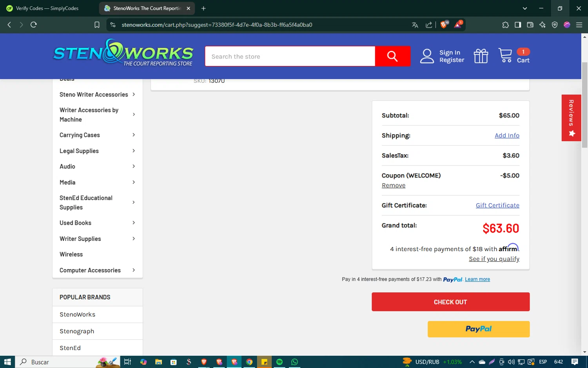Toggle the browser sidebar panel
The width and height of the screenshot is (588, 368).
pos(518,25)
